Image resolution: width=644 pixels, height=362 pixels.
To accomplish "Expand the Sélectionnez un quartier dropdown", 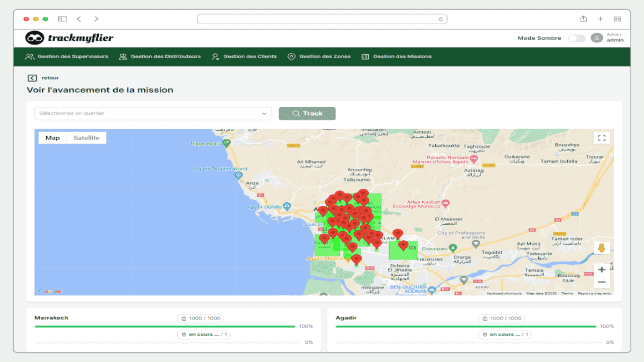I will pos(153,113).
